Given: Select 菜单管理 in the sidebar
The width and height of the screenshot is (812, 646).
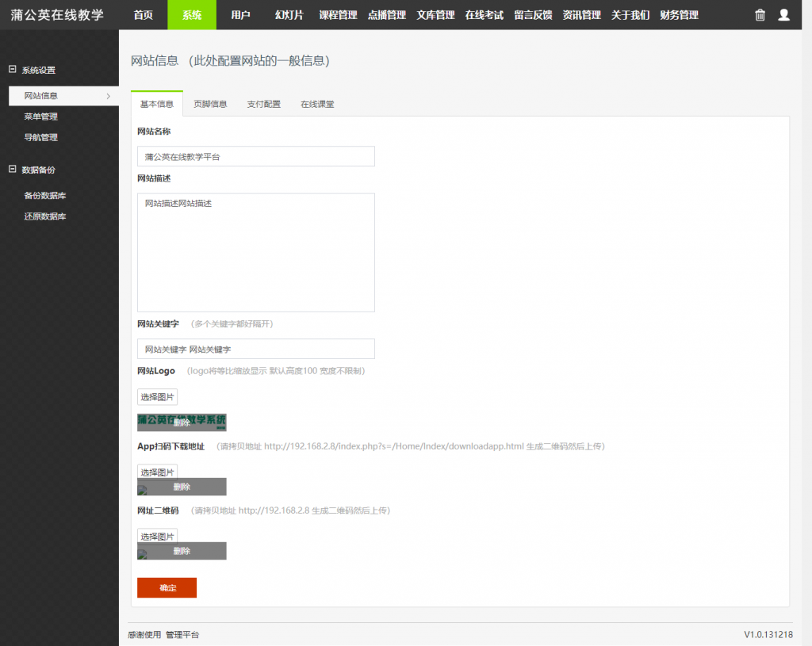Looking at the screenshot, I should point(41,117).
